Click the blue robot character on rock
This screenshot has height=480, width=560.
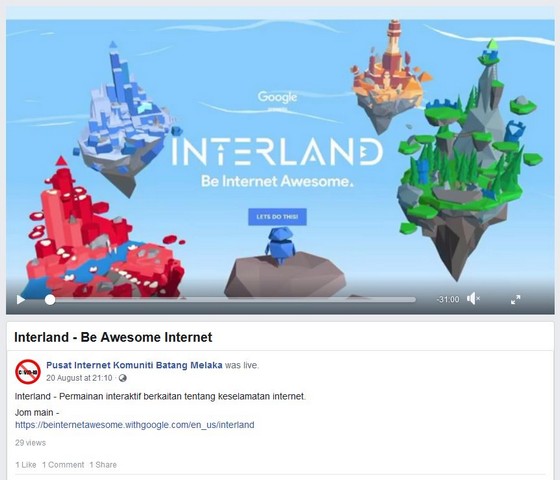[280, 246]
